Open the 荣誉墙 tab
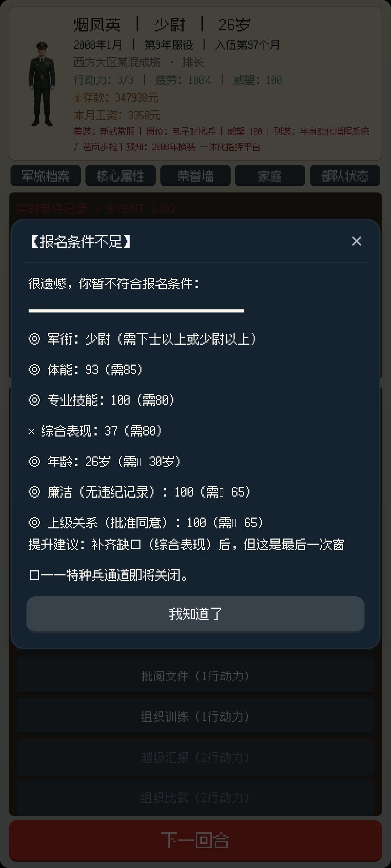391x868 pixels. click(195, 176)
